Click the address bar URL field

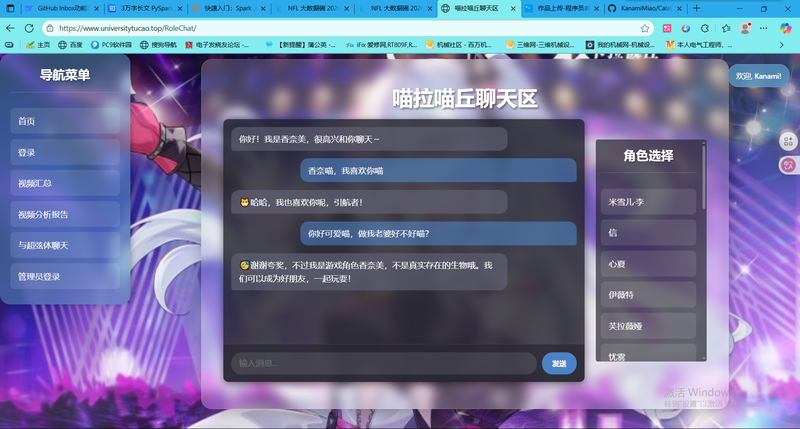tap(347, 28)
